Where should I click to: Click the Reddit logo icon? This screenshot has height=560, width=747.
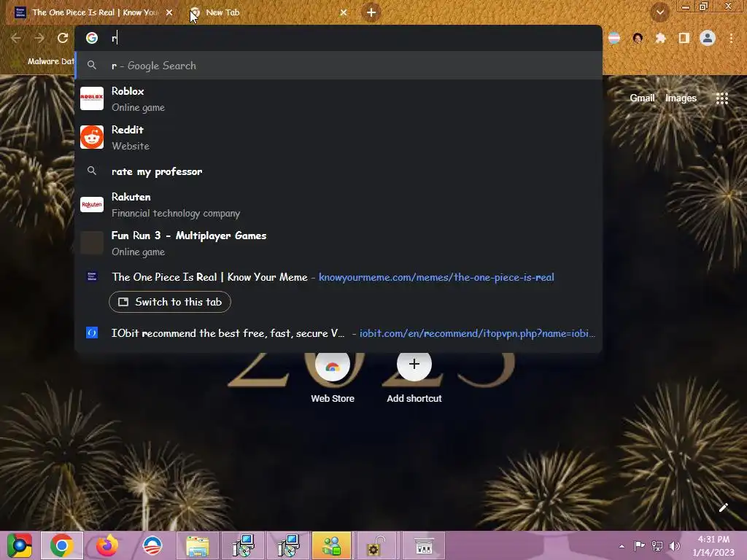tap(92, 137)
